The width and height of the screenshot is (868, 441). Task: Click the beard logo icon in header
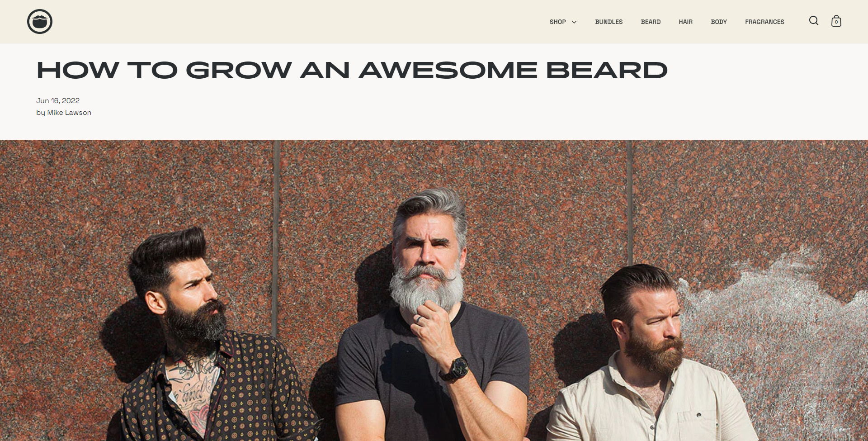click(x=40, y=21)
